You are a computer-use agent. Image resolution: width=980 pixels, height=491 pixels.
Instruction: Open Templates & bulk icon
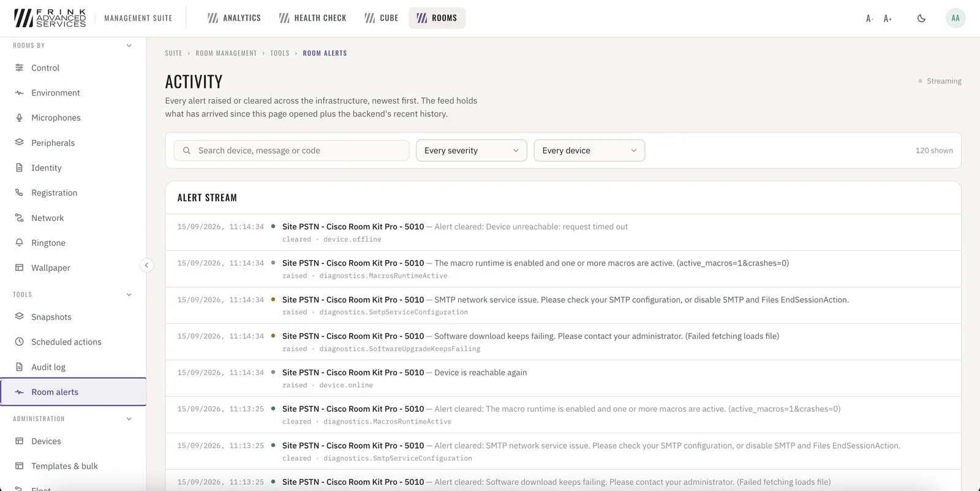click(19, 466)
